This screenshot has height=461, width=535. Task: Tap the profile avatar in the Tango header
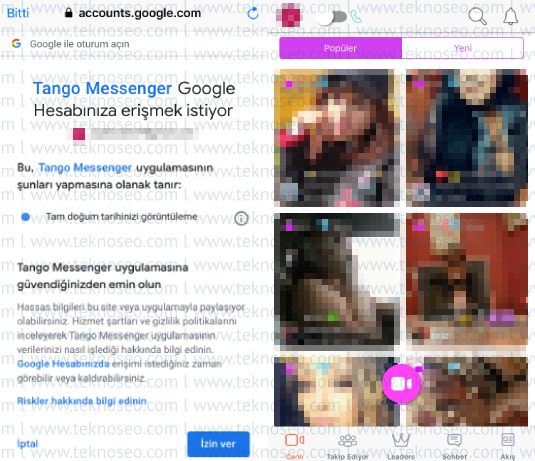click(289, 16)
